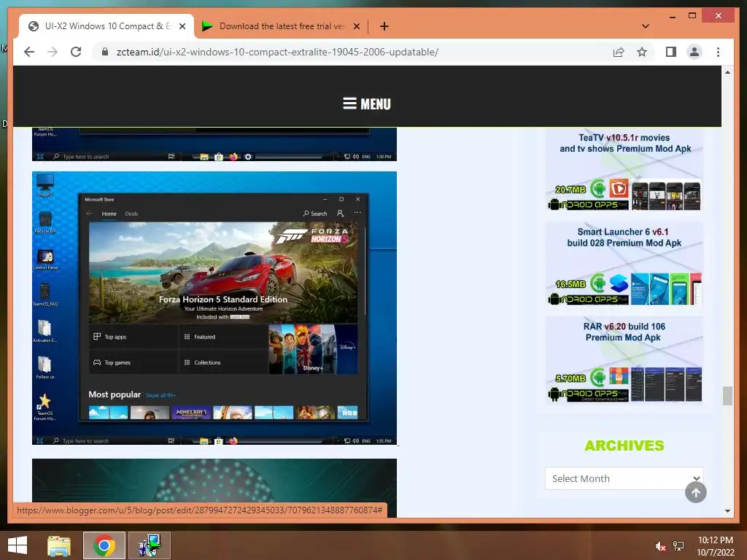Open the site MENU hamburger
The height and width of the screenshot is (560, 747).
click(x=367, y=104)
